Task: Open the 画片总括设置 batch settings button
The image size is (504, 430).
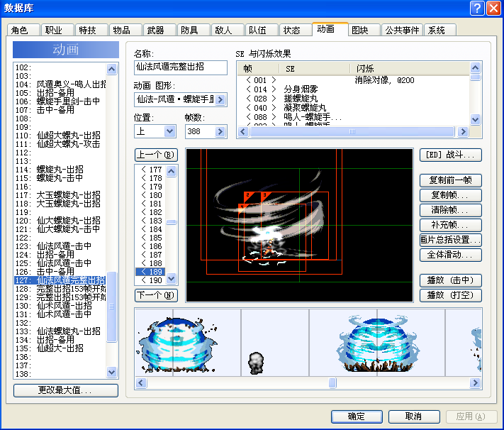Action: tap(451, 240)
